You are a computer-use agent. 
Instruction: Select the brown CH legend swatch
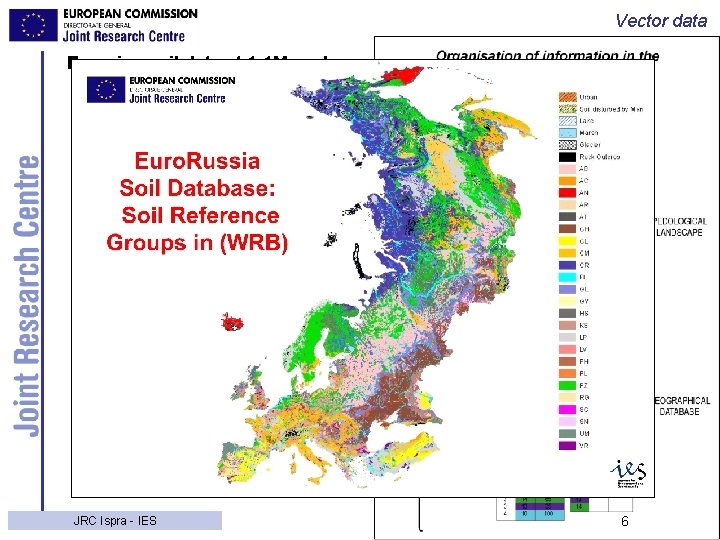[x=568, y=229]
